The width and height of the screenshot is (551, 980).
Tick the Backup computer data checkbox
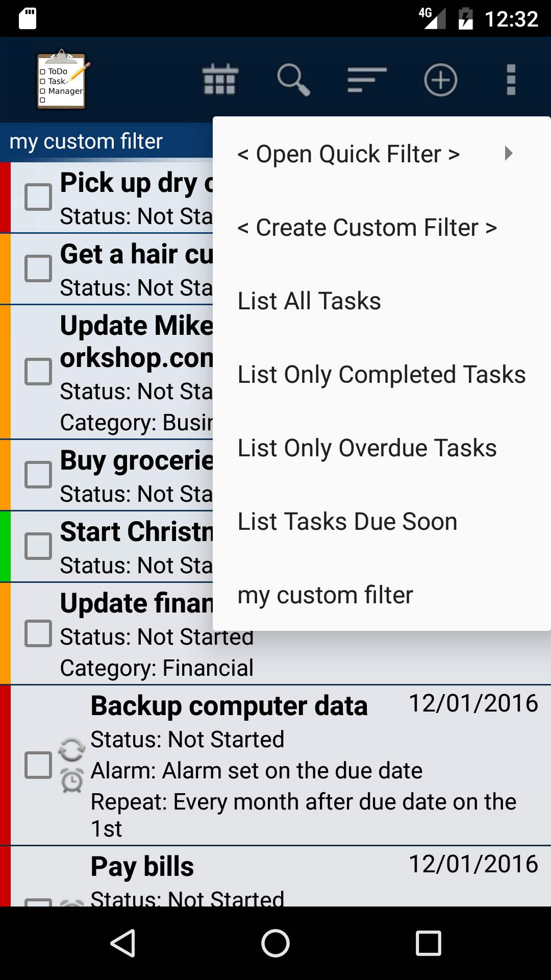pos(38,765)
